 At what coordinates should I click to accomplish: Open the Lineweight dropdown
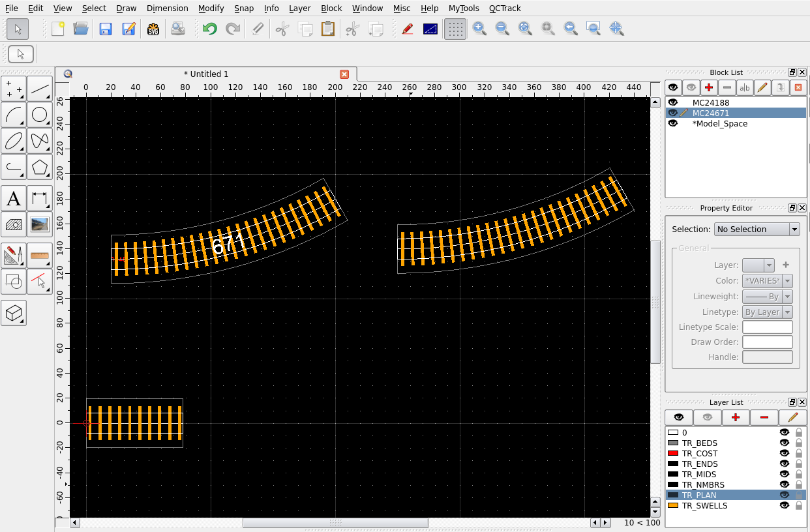click(767, 296)
